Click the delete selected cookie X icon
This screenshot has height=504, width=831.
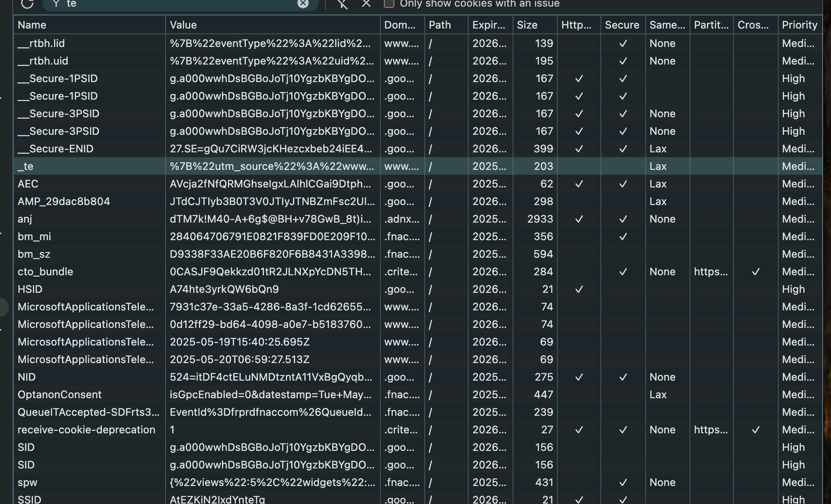coord(366,4)
